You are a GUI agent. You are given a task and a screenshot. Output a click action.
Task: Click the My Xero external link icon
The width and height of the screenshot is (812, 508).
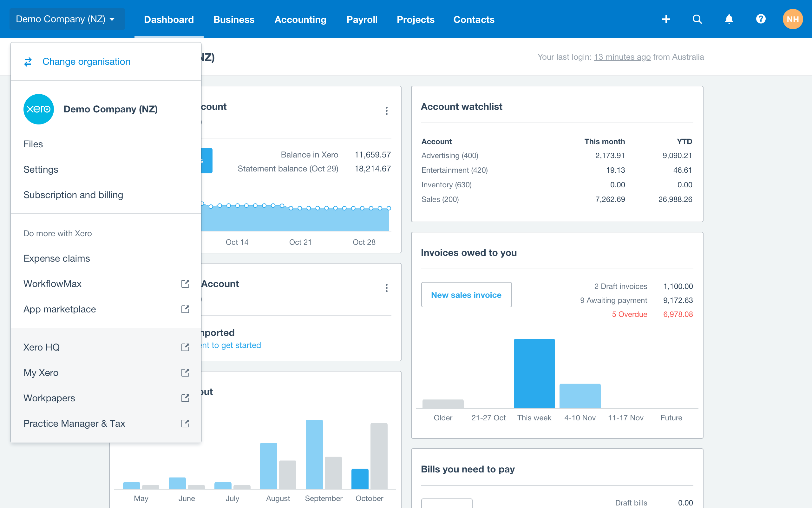click(x=185, y=373)
